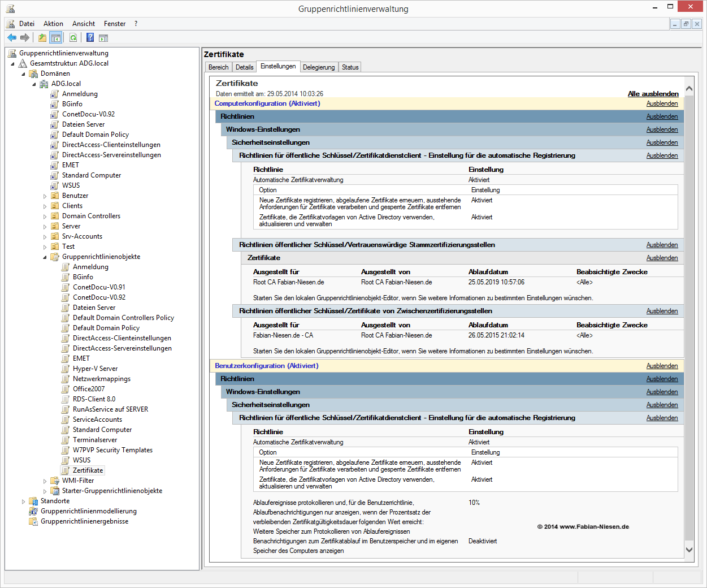Select the W7PVP Security Templates GPO

(x=112, y=450)
